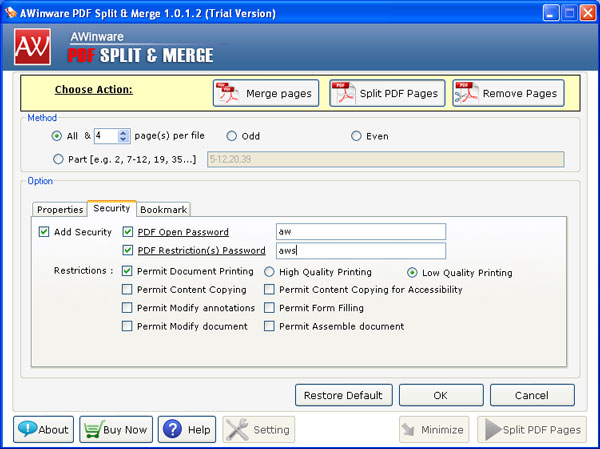The image size is (600, 449).
Task: Select Low Quality Printing option
Action: pos(412,273)
